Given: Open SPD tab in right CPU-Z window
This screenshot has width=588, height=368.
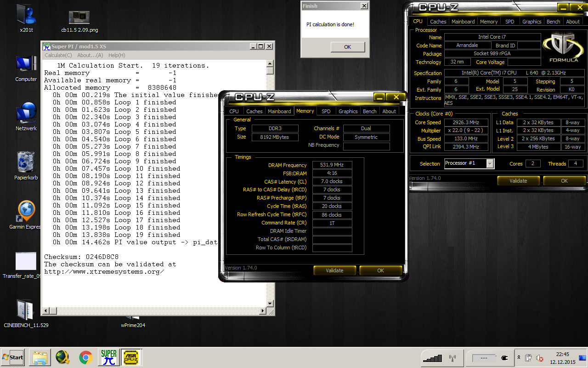Looking at the screenshot, I should pos(509,22).
